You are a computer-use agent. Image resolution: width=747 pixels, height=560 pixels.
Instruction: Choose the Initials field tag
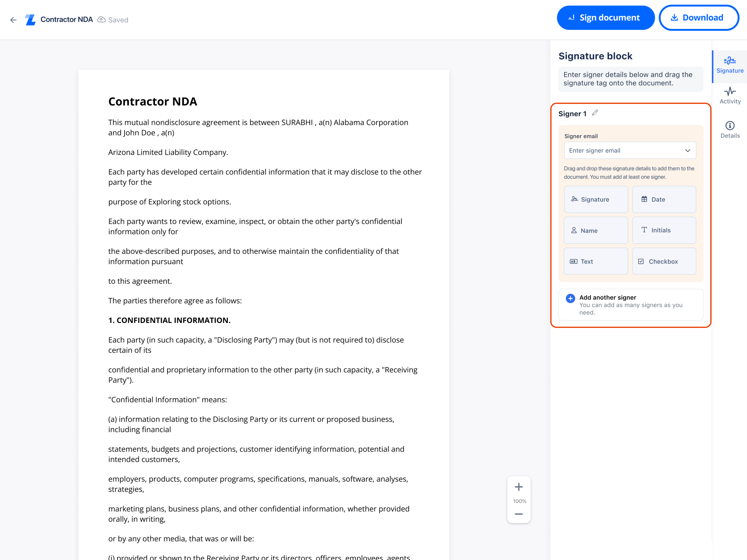[664, 230]
